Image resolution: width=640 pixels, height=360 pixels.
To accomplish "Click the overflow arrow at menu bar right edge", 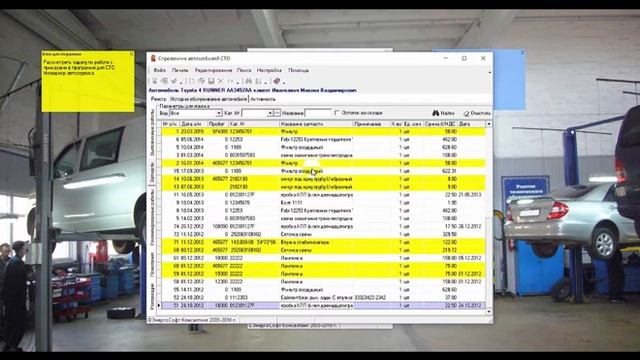I will coord(489,72).
